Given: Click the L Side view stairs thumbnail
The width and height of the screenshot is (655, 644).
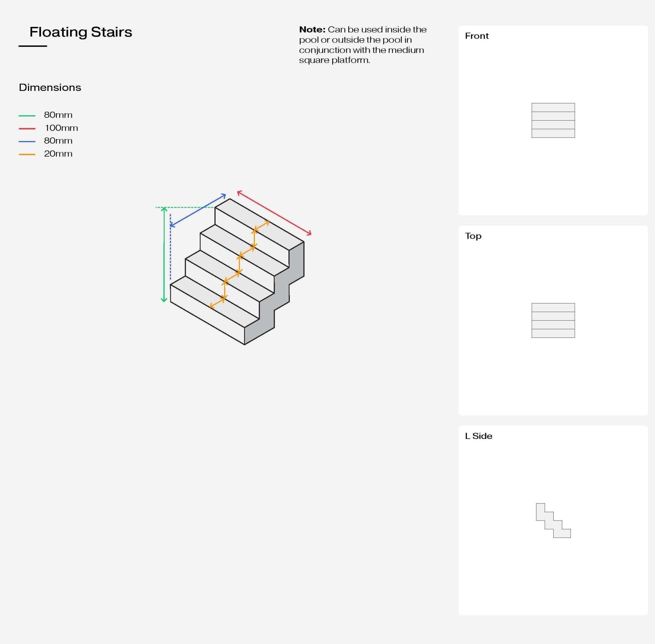Looking at the screenshot, I should tap(553, 521).
